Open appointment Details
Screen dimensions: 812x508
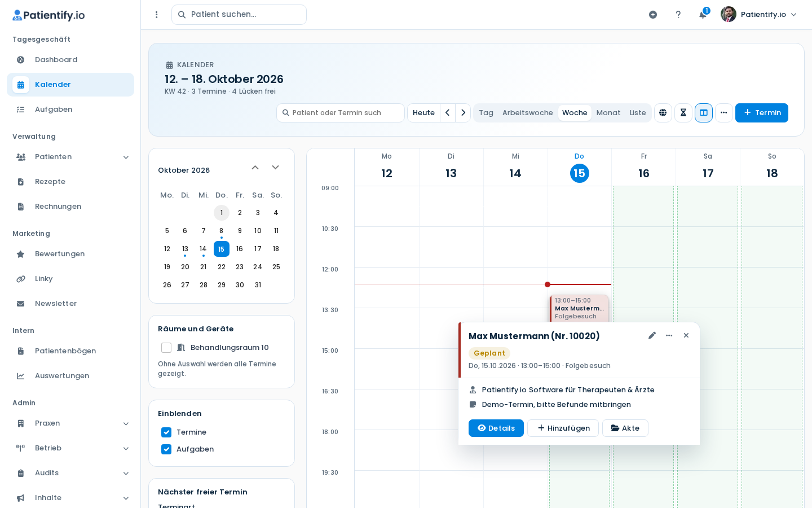(496, 428)
